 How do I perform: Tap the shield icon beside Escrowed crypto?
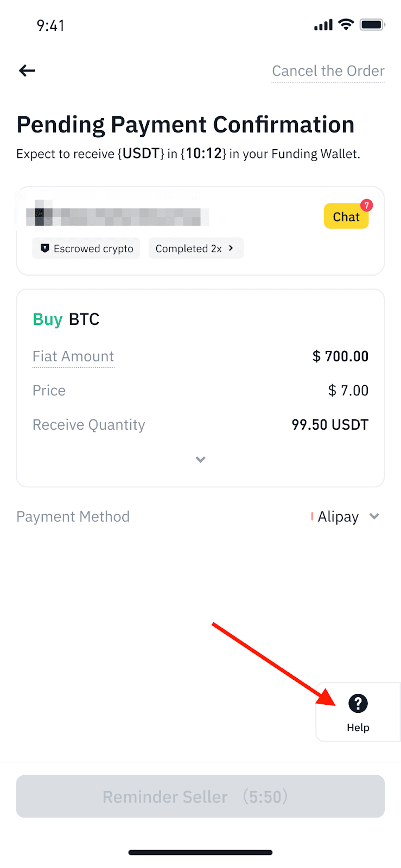click(45, 248)
